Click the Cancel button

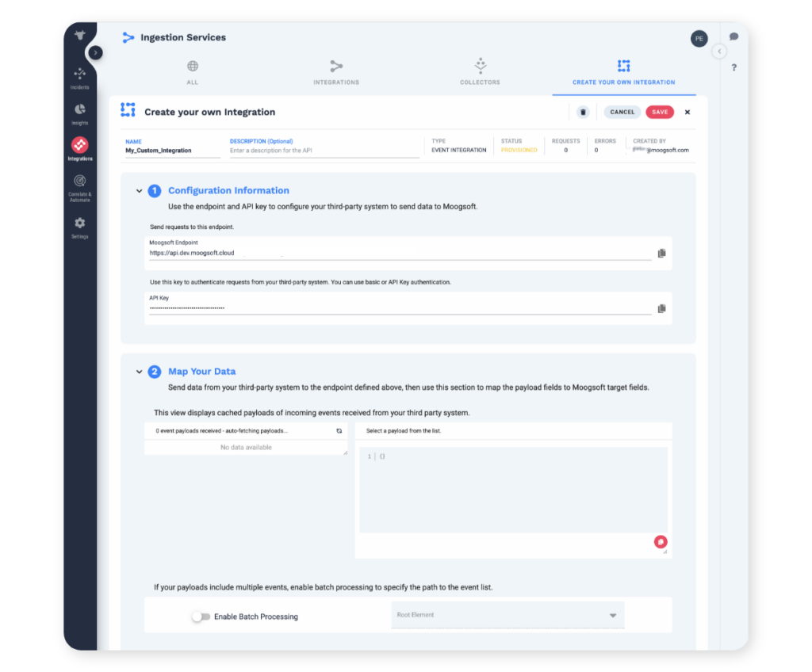[622, 113]
